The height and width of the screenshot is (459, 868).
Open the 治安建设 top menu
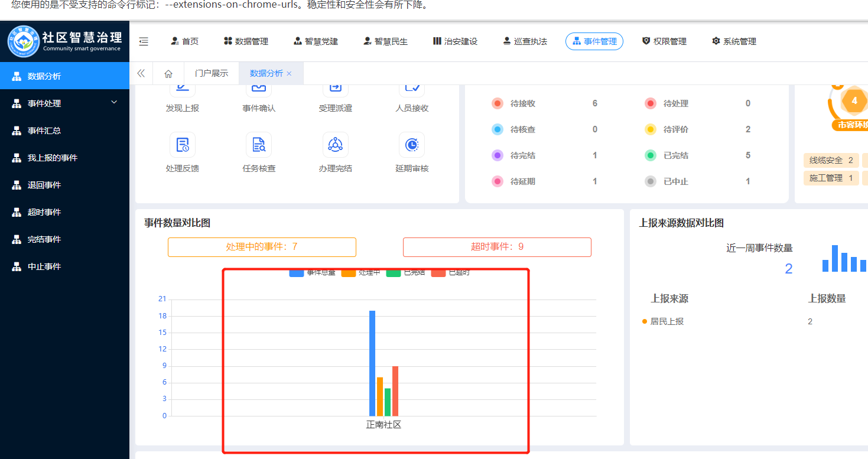pos(455,41)
